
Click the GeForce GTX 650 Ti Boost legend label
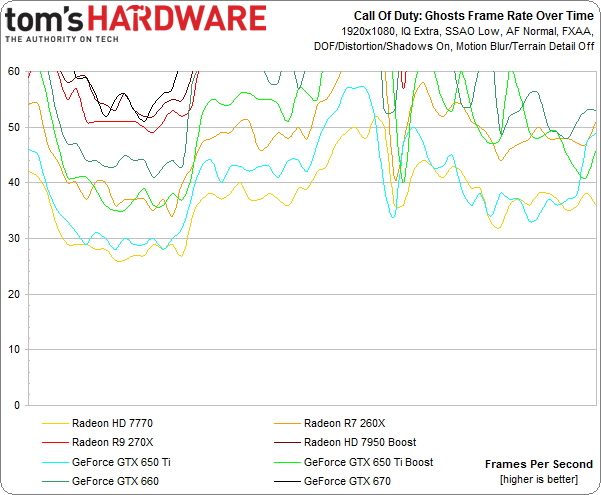click(x=368, y=462)
